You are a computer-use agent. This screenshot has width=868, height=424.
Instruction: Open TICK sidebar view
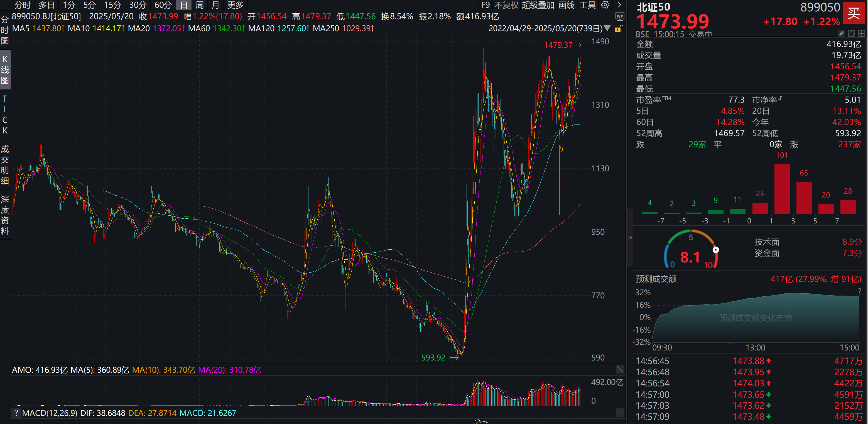click(x=5, y=115)
